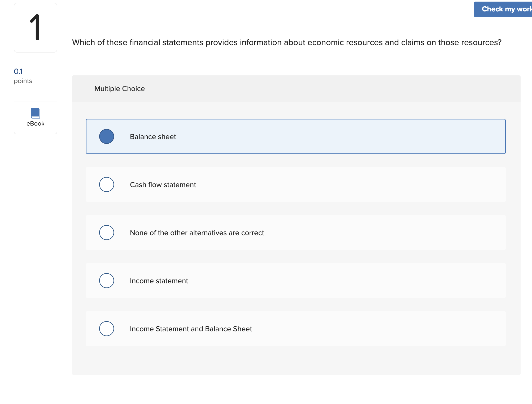Viewport: 532px width, 404px height.
Task: Click 'Income Statement and Balance Sheet' answer text
Action: [191, 329]
